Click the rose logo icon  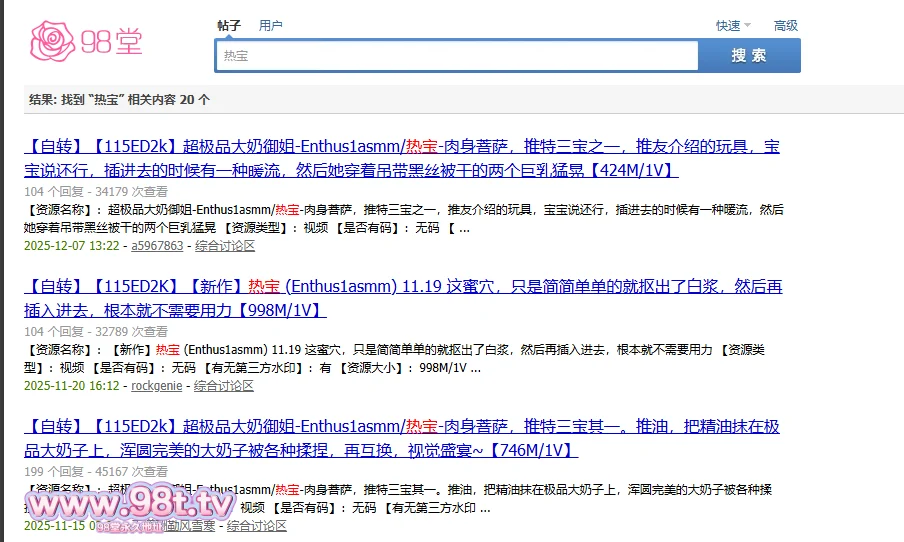tap(52, 40)
